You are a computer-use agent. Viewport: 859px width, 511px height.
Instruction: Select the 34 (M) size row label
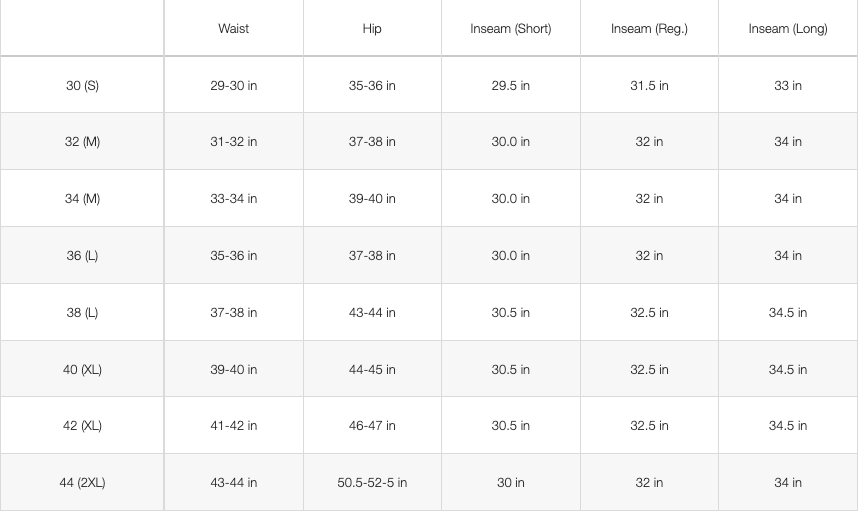82,199
